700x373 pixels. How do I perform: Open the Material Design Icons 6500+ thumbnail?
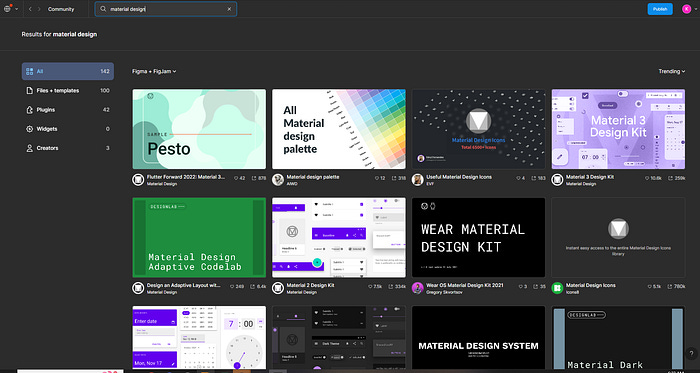(479, 129)
